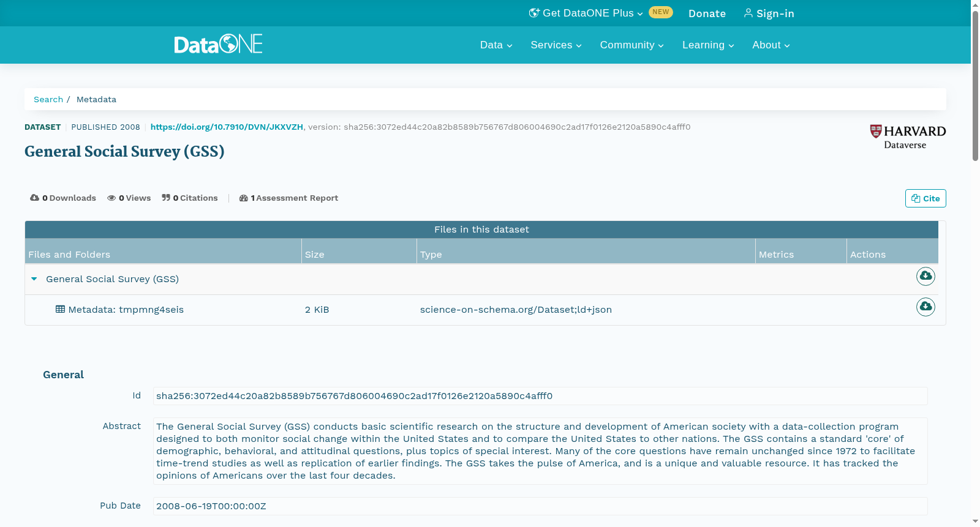Click the Downloads cloud icon
980x527 pixels.
point(34,198)
